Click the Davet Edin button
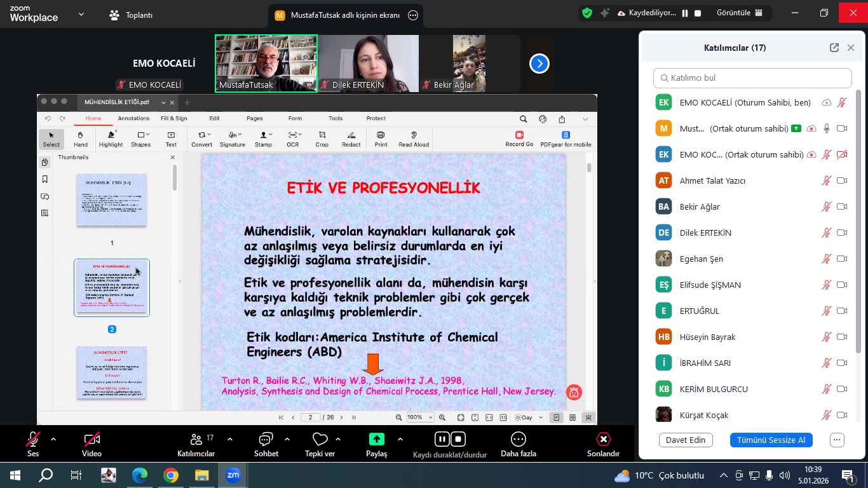 685,440
